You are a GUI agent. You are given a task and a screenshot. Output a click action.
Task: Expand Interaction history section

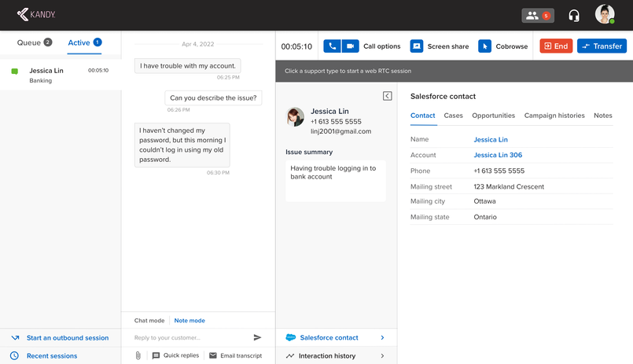tap(336, 355)
